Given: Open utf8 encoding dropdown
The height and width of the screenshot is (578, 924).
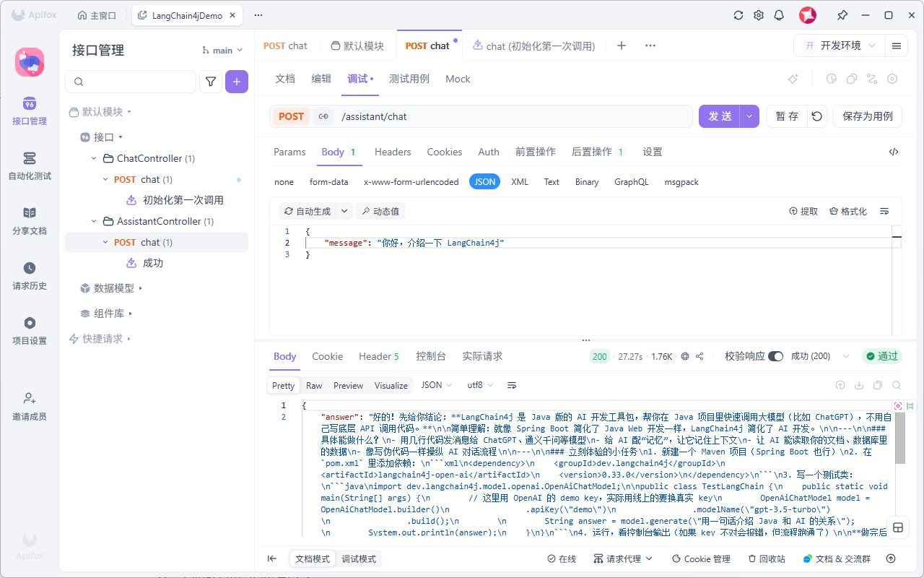Looking at the screenshot, I should (x=480, y=385).
